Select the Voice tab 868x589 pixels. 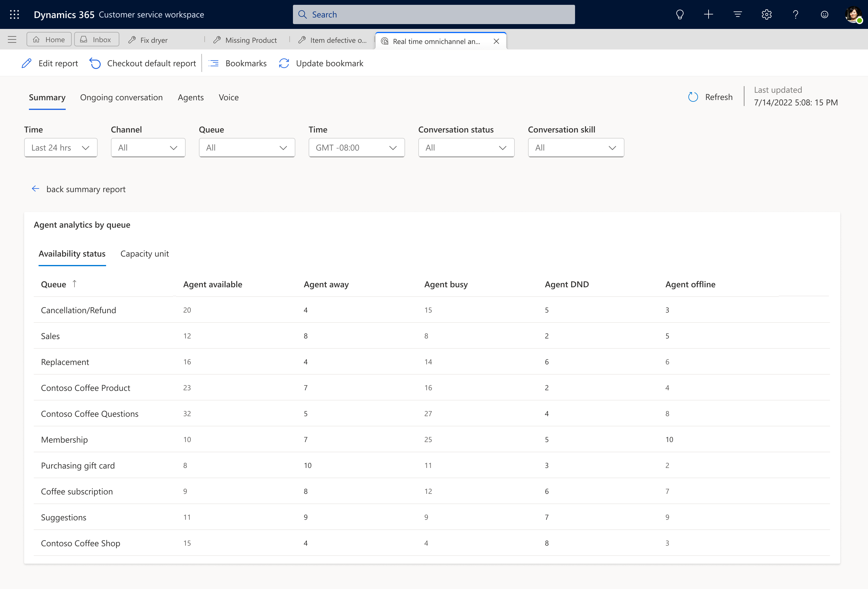coord(229,97)
